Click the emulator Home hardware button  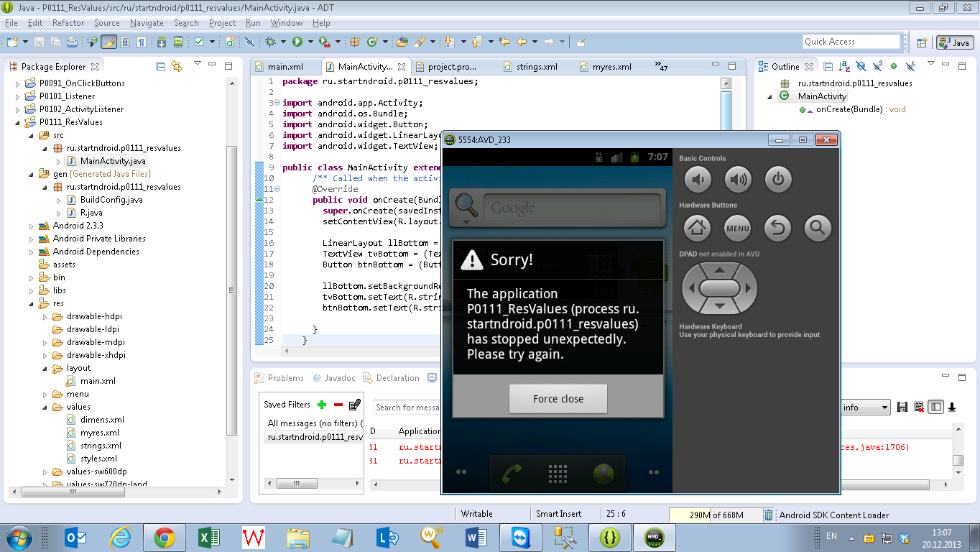(x=697, y=229)
